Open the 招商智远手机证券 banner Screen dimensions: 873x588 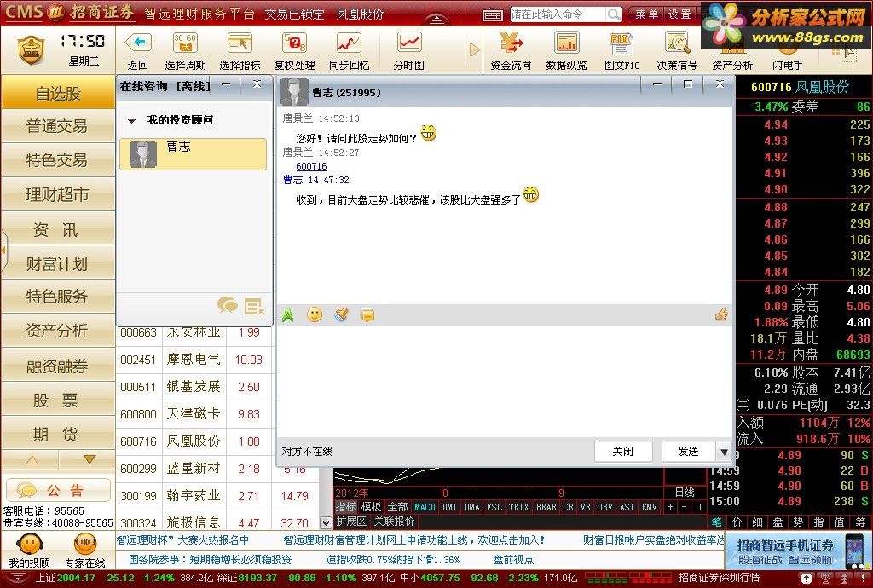coord(797,551)
